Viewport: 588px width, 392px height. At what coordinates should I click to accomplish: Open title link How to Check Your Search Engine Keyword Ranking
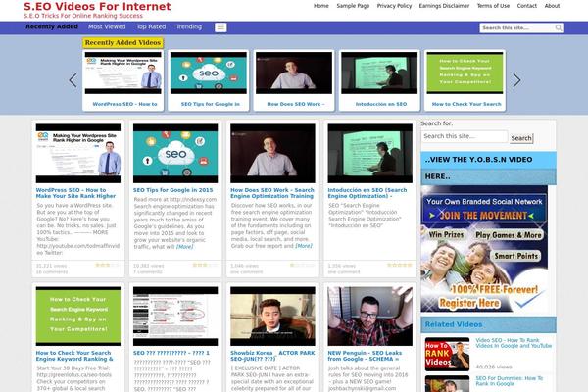tap(74, 356)
